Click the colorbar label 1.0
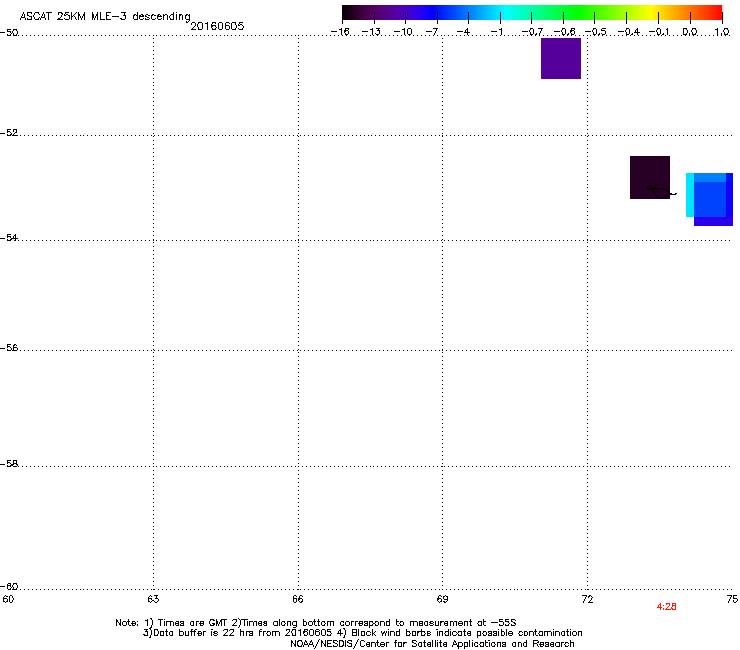The width and height of the screenshot is (740, 650). pyautogui.click(x=722, y=32)
